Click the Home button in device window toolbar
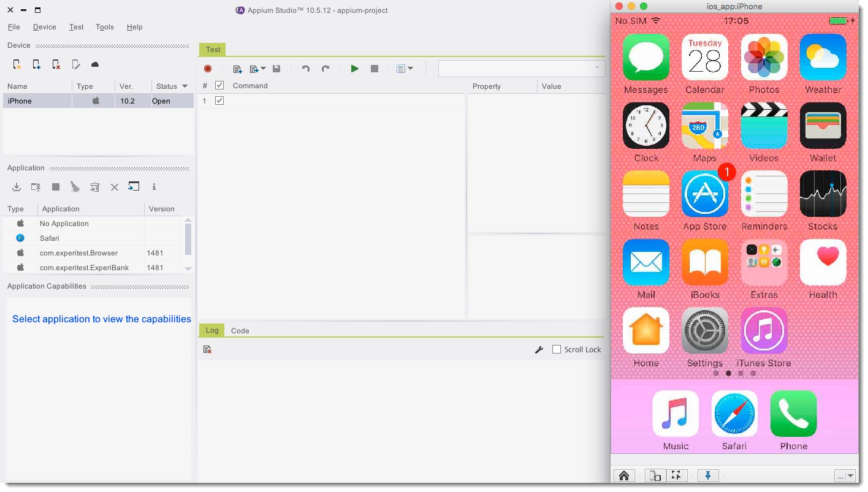The height and width of the screenshot is (492, 868). pyautogui.click(x=624, y=475)
